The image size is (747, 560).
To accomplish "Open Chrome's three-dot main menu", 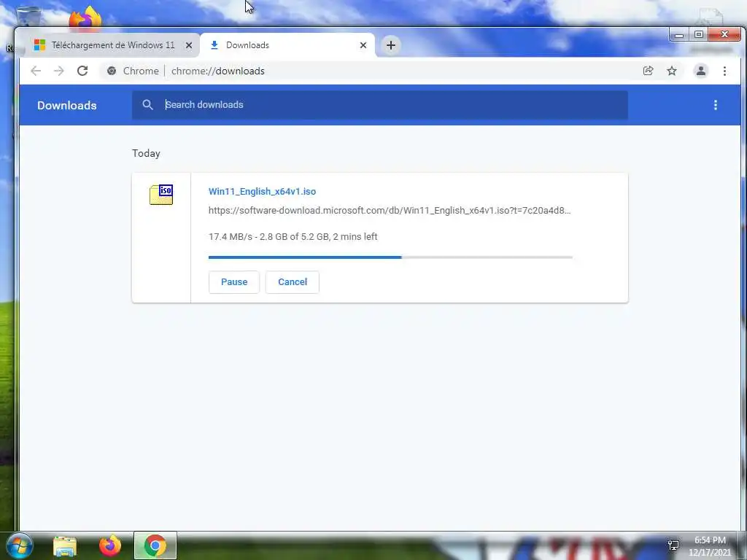I will tap(724, 71).
